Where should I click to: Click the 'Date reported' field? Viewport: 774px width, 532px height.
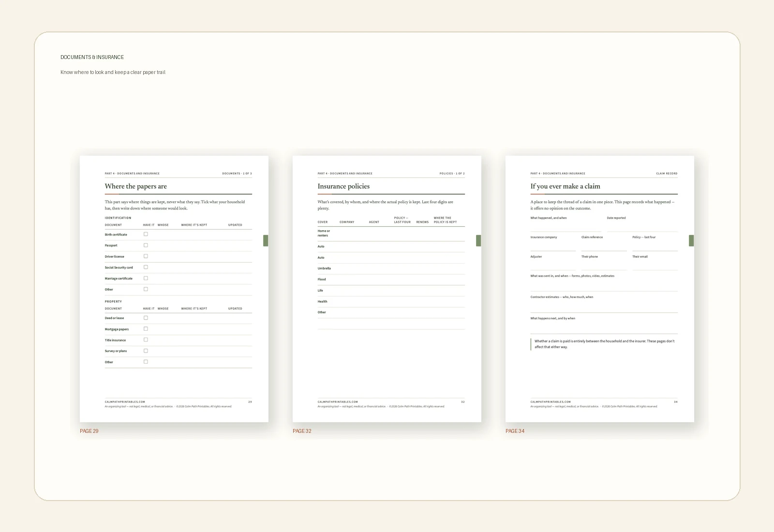coord(642,223)
